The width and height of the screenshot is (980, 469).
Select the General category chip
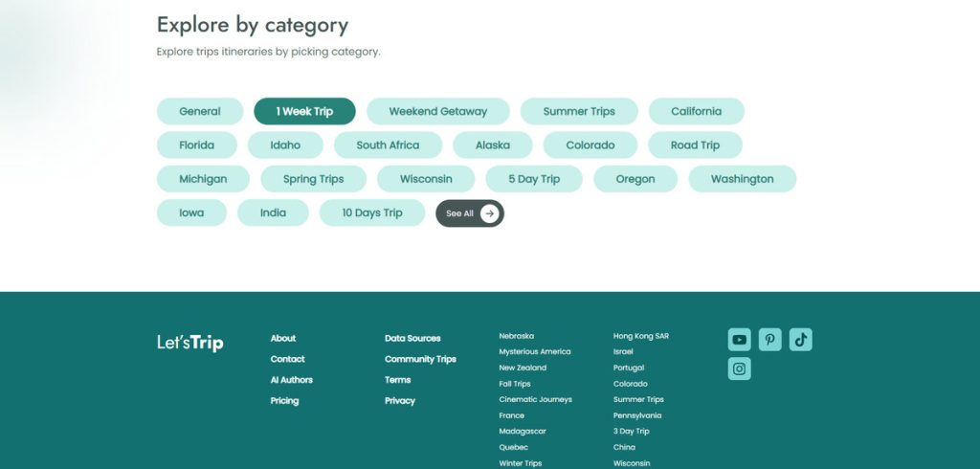click(x=199, y=112)
